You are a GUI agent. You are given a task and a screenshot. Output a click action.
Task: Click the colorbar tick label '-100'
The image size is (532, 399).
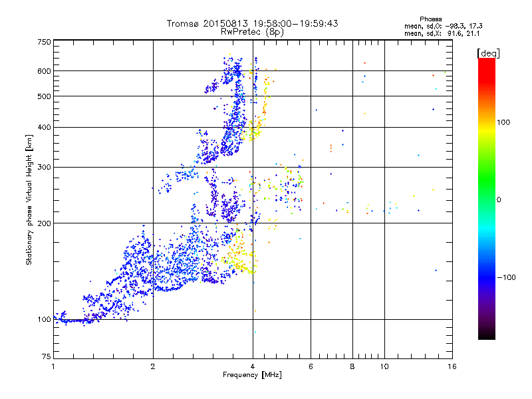pos(507,277)
